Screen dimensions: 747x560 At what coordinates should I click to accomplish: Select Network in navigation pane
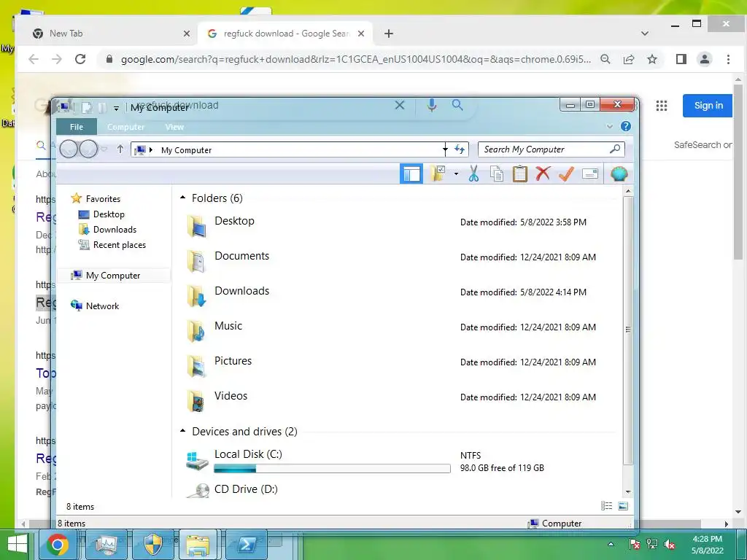pos(95,306)
